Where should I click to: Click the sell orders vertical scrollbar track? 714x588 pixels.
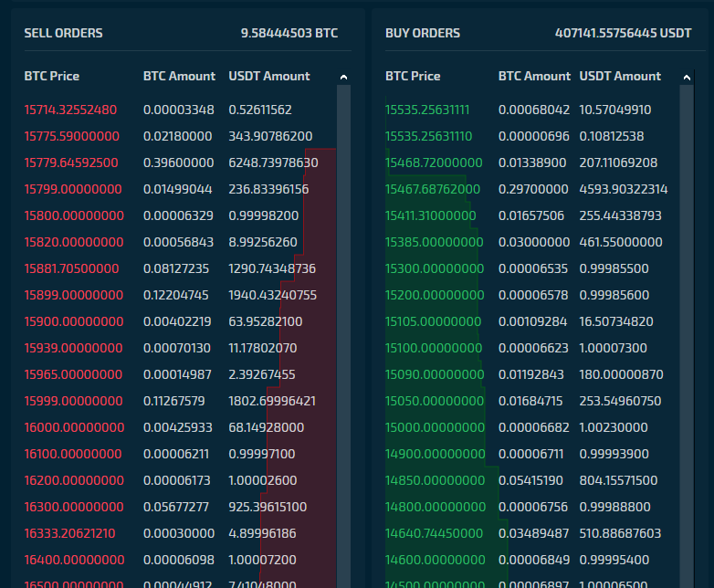tap(344, 336)
